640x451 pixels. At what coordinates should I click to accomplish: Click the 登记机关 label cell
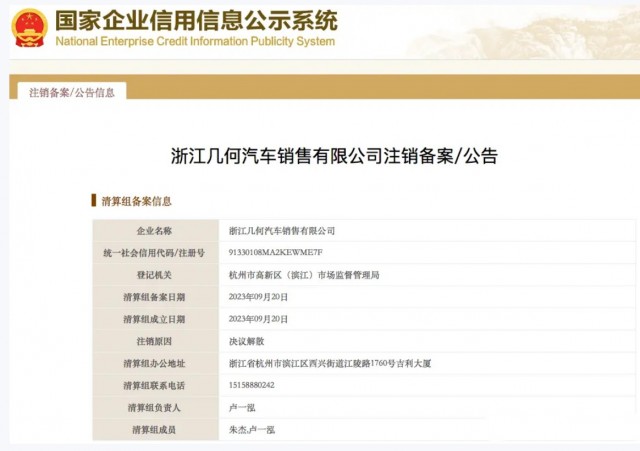coord(154,275)
